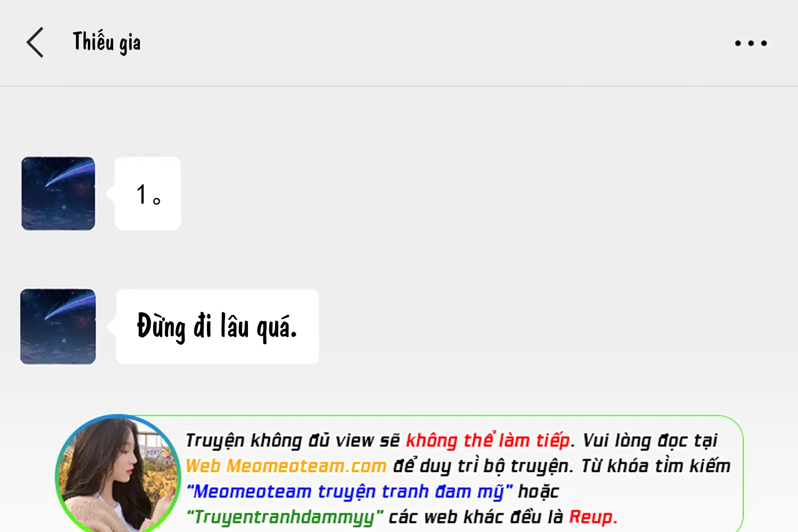Image resolution: width=798 pixels, height=532 pixels.
Task: Click the red "không thể làm tiếp" text
Action: click(x=488, y=440)
